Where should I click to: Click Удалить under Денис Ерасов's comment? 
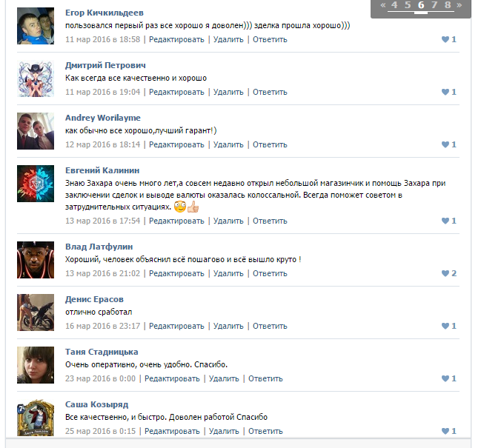tap(228, 326)
